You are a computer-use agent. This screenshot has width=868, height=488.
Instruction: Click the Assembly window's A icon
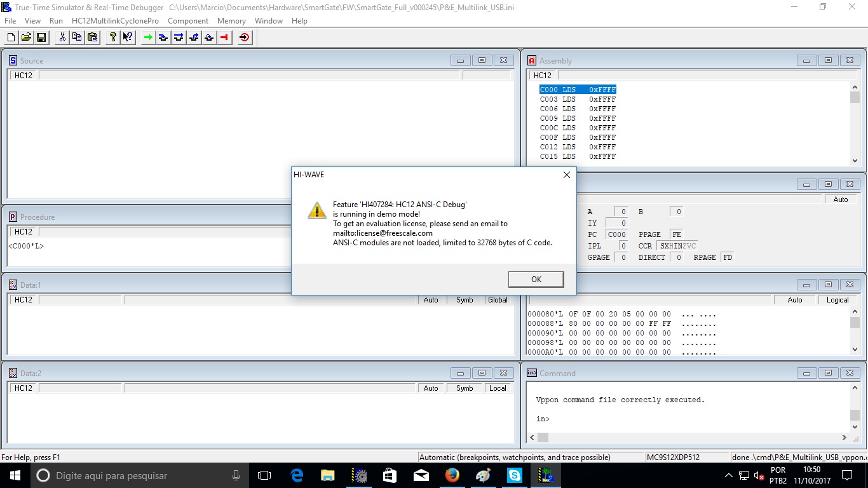click(x=532, y=60)
